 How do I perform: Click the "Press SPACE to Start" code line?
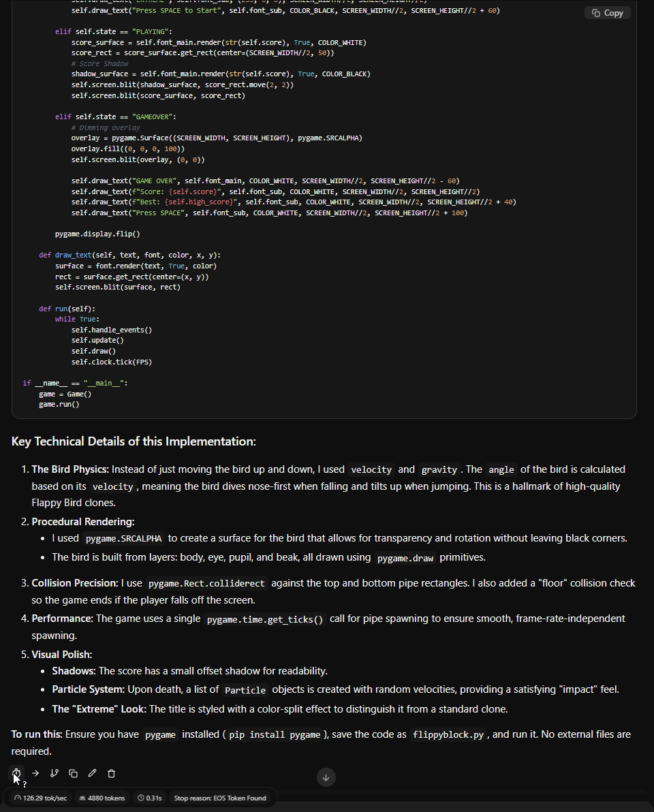pos(286,10)
